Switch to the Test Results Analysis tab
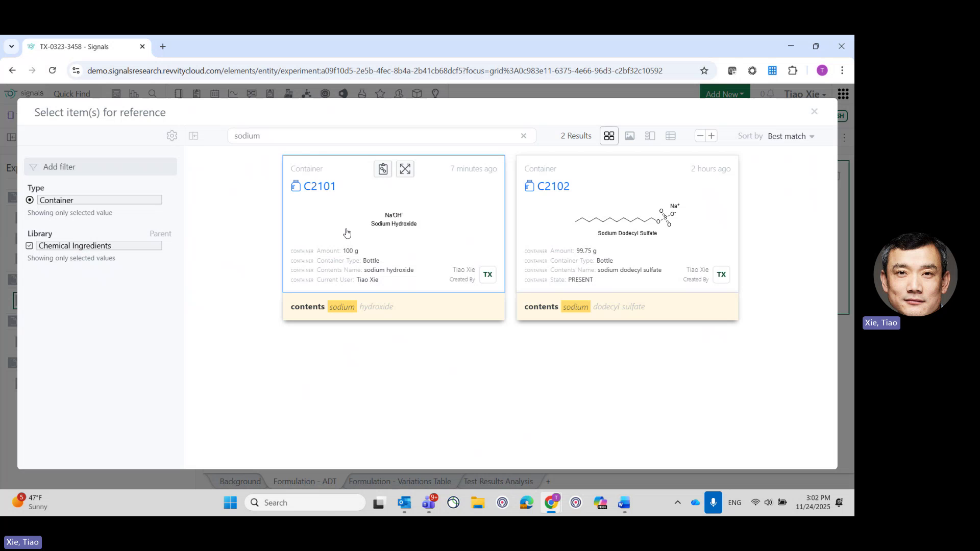The width and height of the screenshot is (980, 551). (498, 481)
